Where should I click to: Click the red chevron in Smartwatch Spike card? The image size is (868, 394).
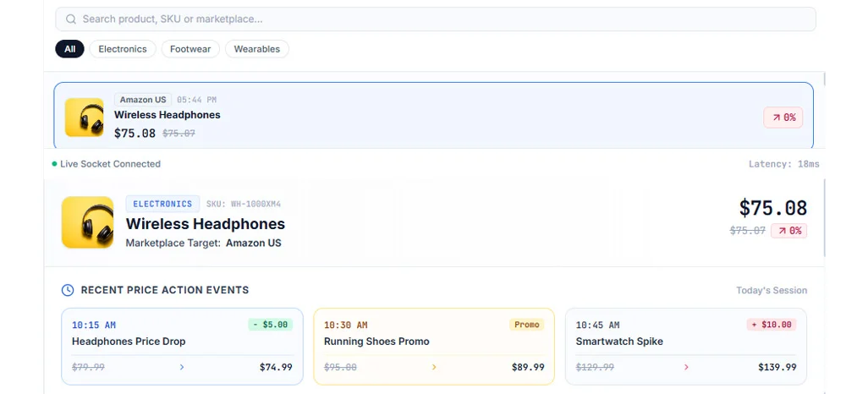(686, 367)
